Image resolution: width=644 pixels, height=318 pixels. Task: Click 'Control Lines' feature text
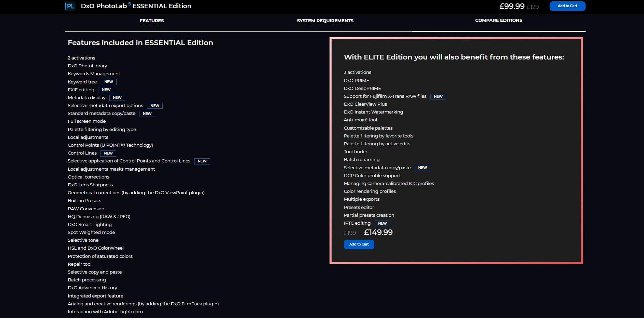pos(82,153)
